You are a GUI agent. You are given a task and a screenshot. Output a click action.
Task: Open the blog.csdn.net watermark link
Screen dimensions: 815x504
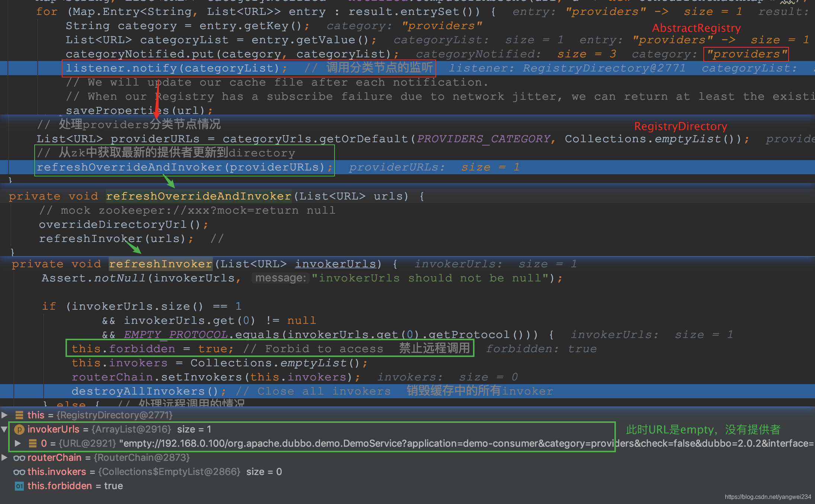(x=767, y=497)
